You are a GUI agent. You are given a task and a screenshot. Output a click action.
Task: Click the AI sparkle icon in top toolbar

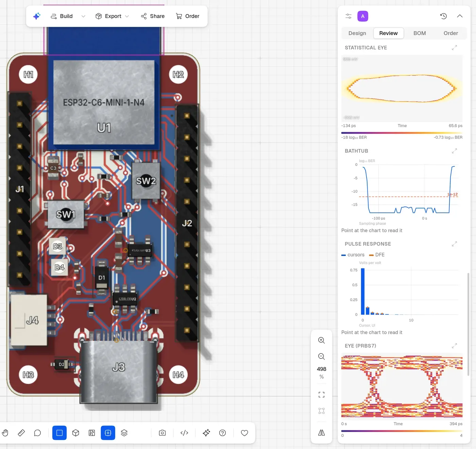tap(37, 16)
